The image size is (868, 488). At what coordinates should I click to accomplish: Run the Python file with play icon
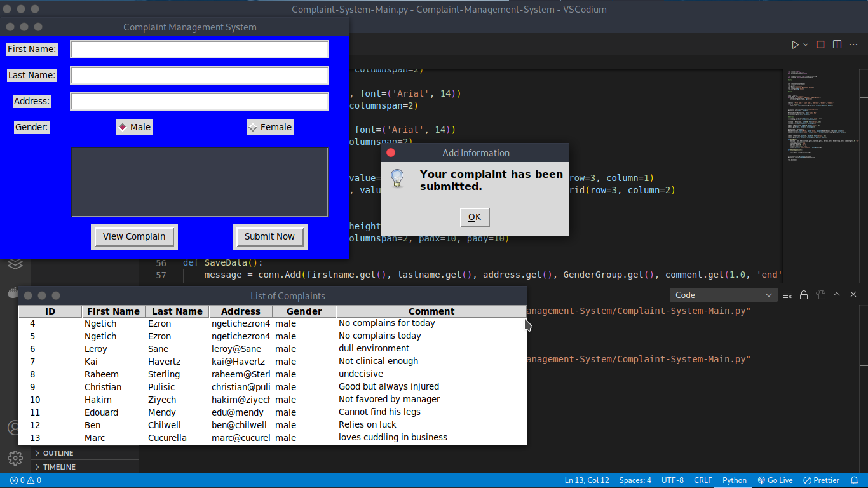(x=794, y=44)
